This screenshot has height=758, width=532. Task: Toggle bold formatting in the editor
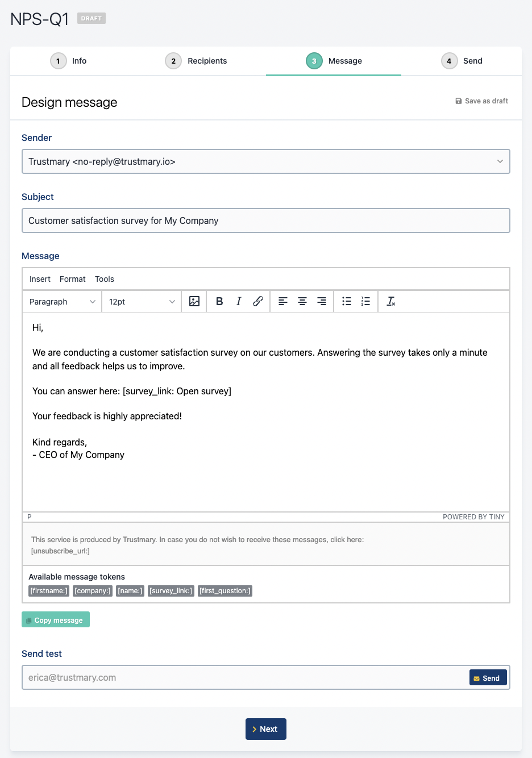(219, 301)
